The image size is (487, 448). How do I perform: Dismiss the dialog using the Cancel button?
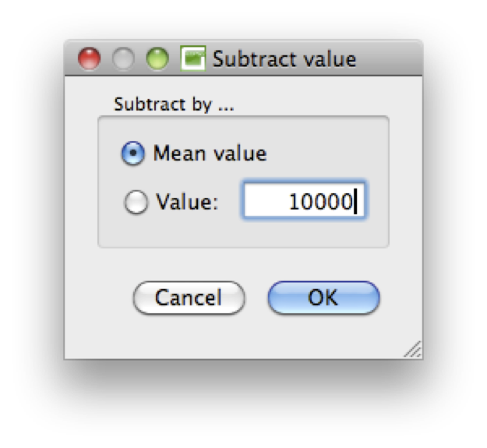click(189, 298)
